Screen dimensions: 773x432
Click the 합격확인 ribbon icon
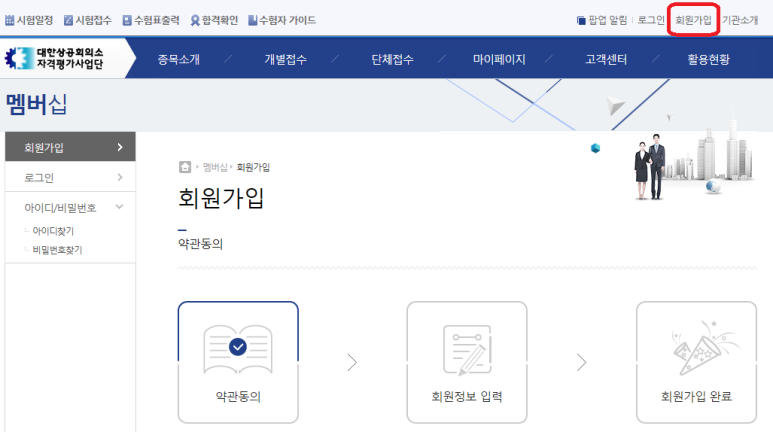coord(195,20)
